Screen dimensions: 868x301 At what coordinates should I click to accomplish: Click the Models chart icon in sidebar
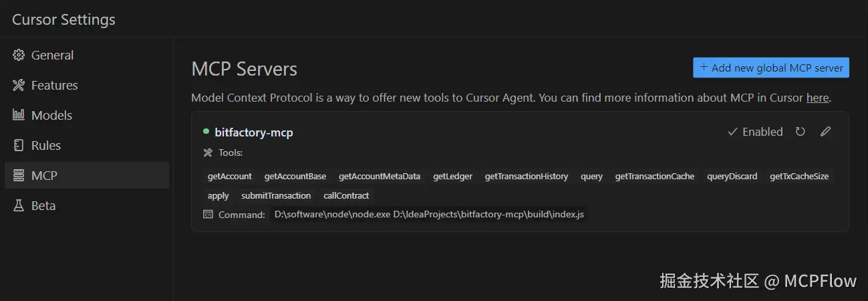pyautogui.click(x=19, y=115)
